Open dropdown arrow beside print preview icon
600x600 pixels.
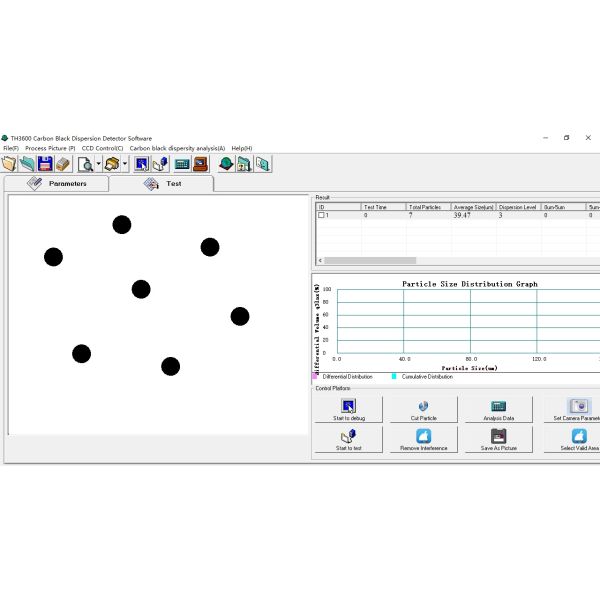tap(98, 164)
